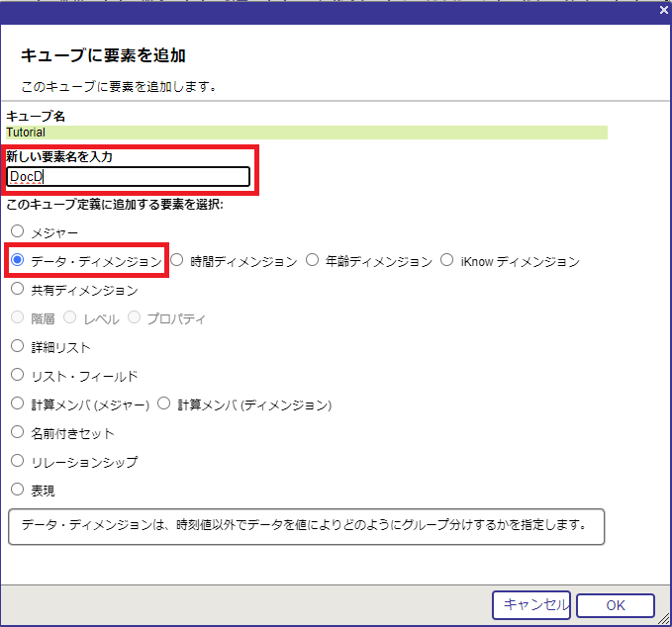Choose the 詳細リスト radio button

pos(17,347)
